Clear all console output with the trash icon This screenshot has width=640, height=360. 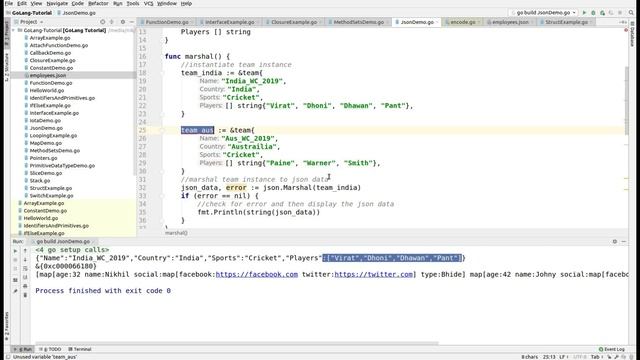(x=25, y=295)
